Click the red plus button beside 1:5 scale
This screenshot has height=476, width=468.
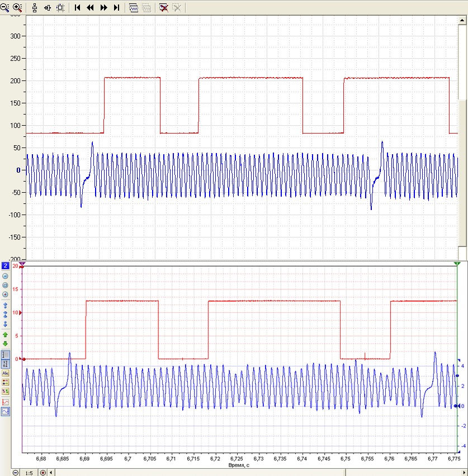point(43,473)
